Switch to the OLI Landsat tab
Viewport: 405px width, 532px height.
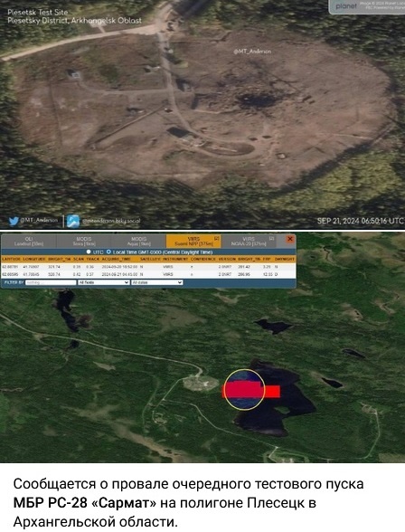tap(29, 242)
